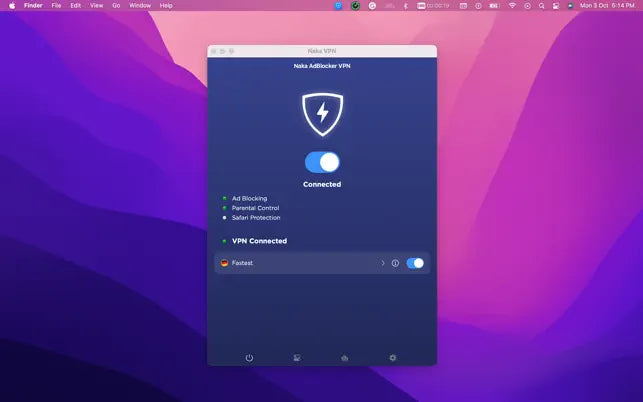Click the white circular menu bar icon
Viewport: 643px width, 402px height.
click(372, 6)
